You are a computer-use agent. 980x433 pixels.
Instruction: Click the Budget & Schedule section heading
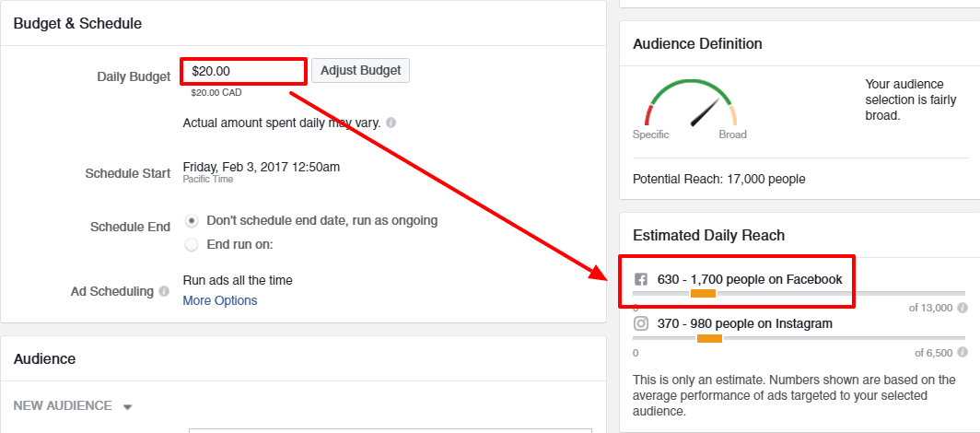pyautogui.click(x=78, y=24)
